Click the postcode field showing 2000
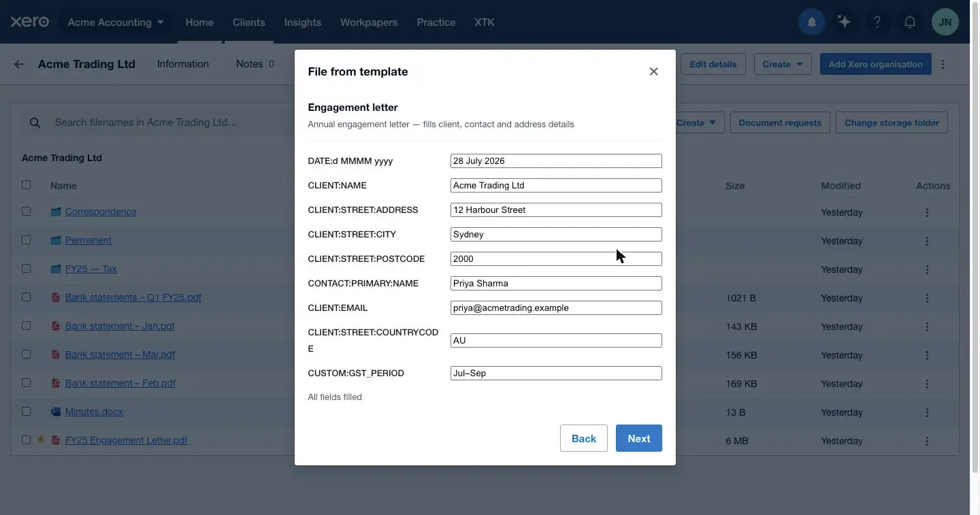980x515 pixels. click(x=556, y=259)
